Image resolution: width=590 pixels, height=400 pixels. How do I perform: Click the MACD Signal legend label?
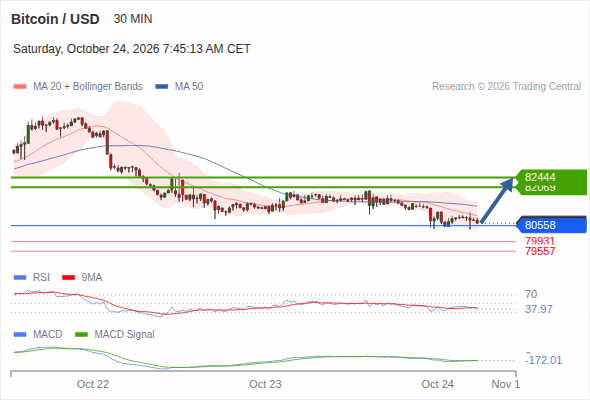pos(125,335)
